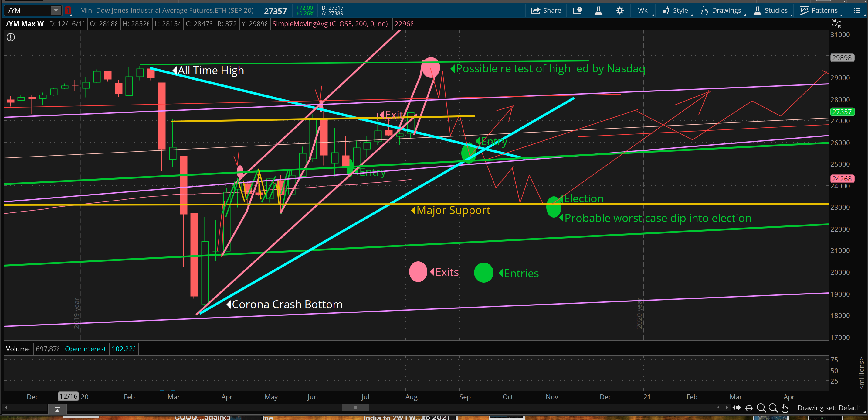Screen dimensions: 868x420
Task: Open the Style menu
Action: (x=676, y=10)
